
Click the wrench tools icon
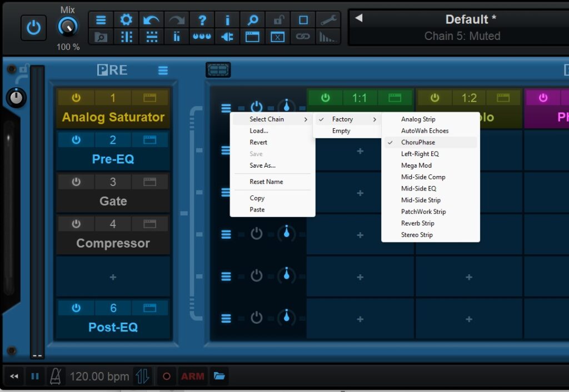328,21
